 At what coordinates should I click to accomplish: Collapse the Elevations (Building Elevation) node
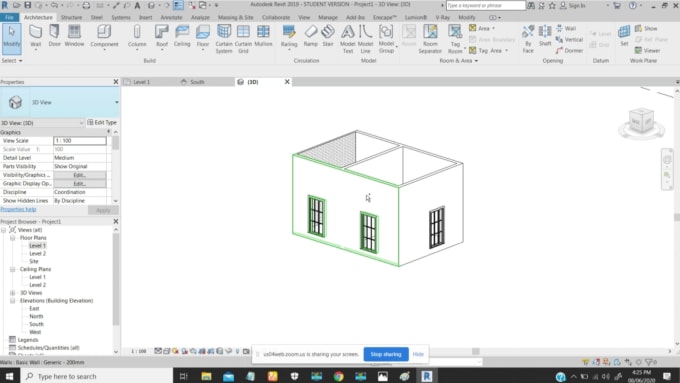click(x=13, y=301)
